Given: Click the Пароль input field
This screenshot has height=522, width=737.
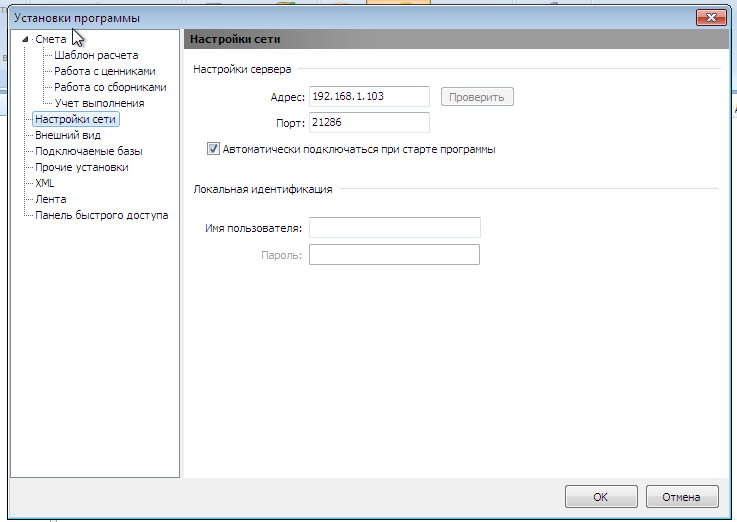Looking at the screenshot, I should [x=394, y=255].
